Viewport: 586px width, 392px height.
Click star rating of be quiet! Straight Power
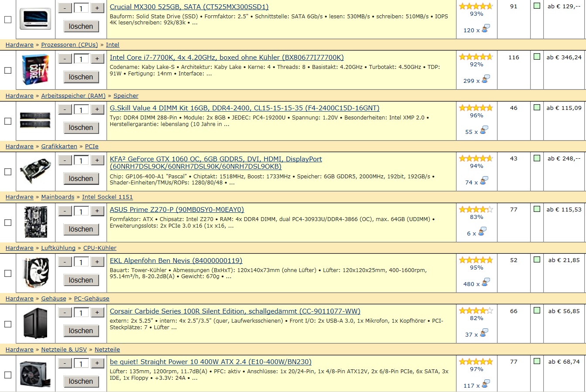(476, 361)
